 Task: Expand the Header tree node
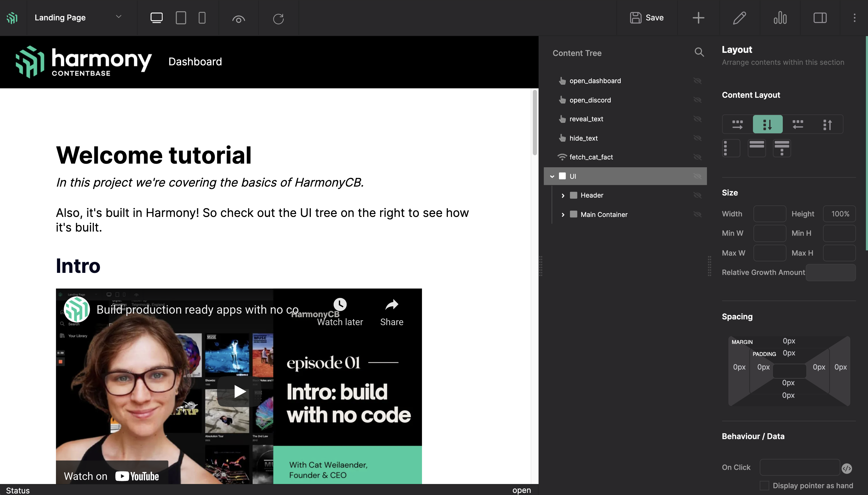coord(563,195)
